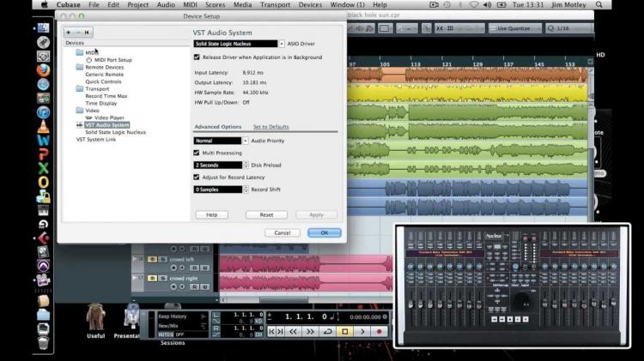The width and height of the screenshot is (644, 361).
Task: Click the Auto-Scroll Suspend toolbar icons
Action: [405, 28]
